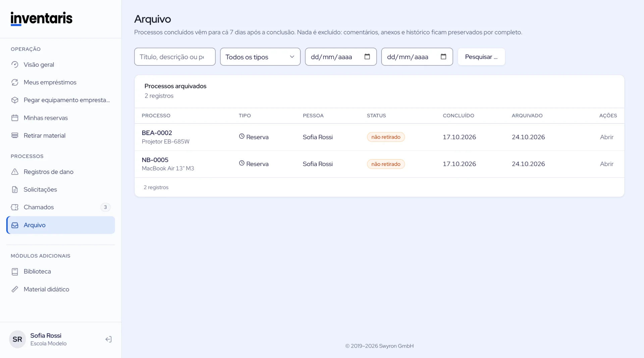Open the NB-0005 process via Abrir
The height and width of the screenshot is (358, 644).
(x=606, y=164)
